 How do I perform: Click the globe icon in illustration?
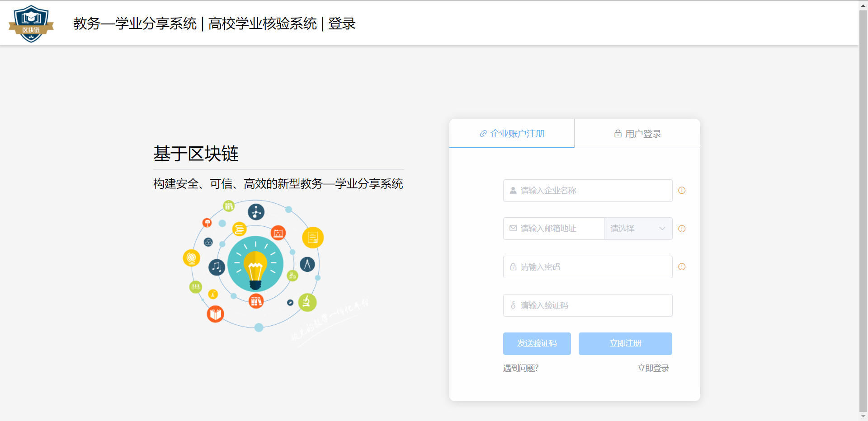191,258
